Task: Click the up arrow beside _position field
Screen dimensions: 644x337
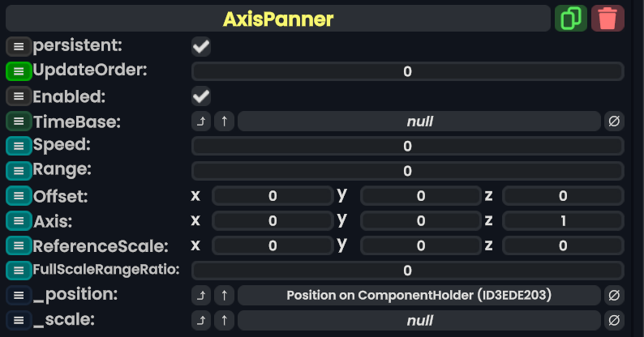Action: tap(225, 296)
